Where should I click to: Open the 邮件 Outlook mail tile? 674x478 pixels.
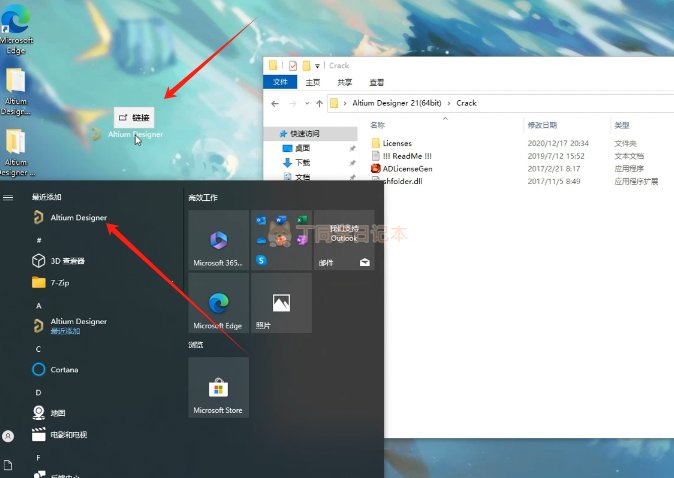[344, 240]
